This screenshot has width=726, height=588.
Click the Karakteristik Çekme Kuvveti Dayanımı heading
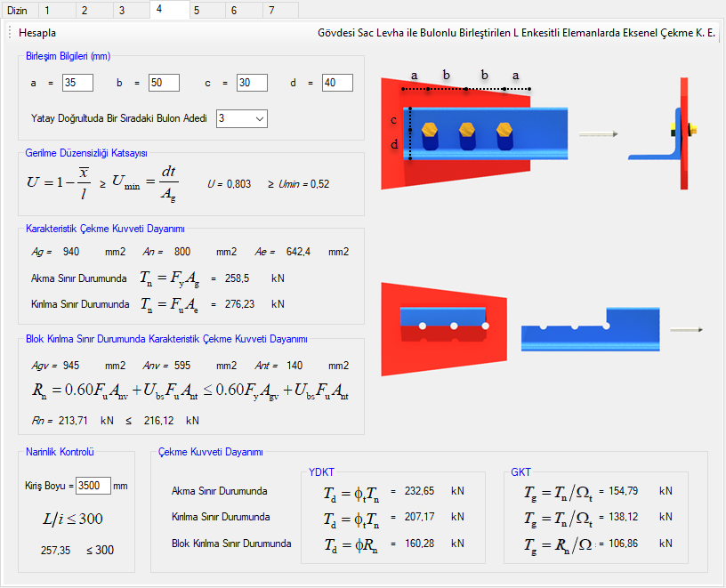pos(105,229)
